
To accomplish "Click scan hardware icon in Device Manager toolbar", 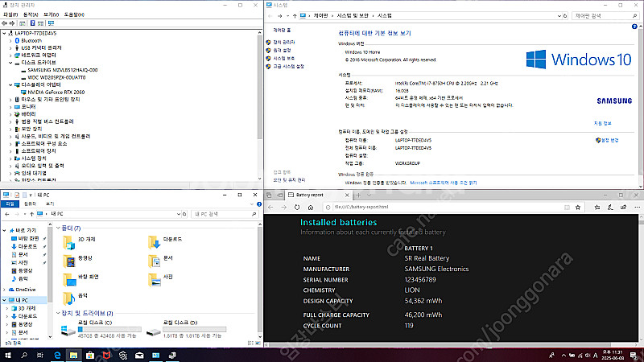I will pos(51,23).
